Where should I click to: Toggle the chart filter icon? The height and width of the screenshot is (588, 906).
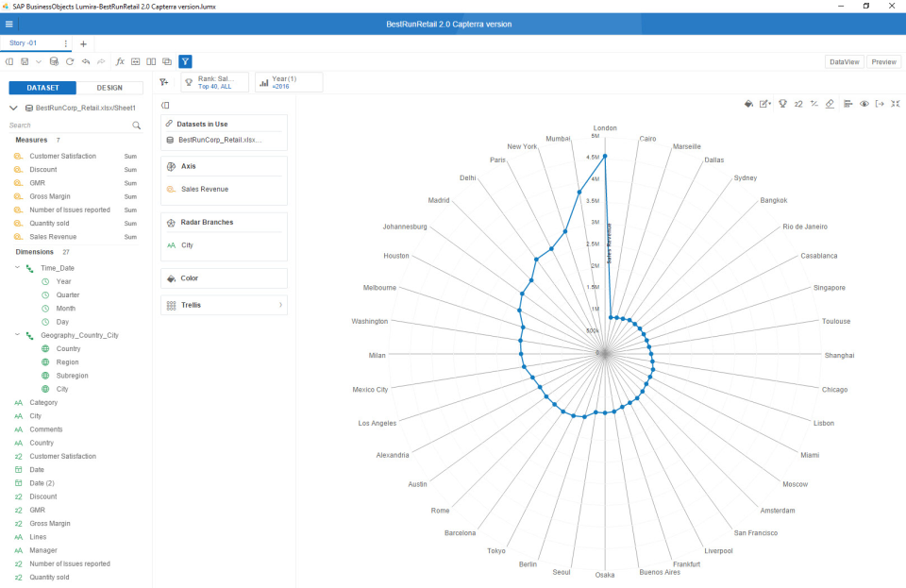click(186, 61)
